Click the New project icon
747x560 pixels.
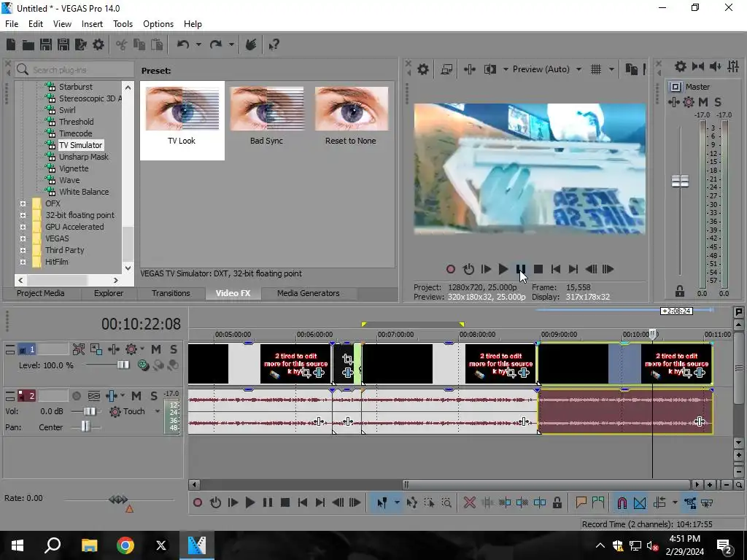point(10,44)
